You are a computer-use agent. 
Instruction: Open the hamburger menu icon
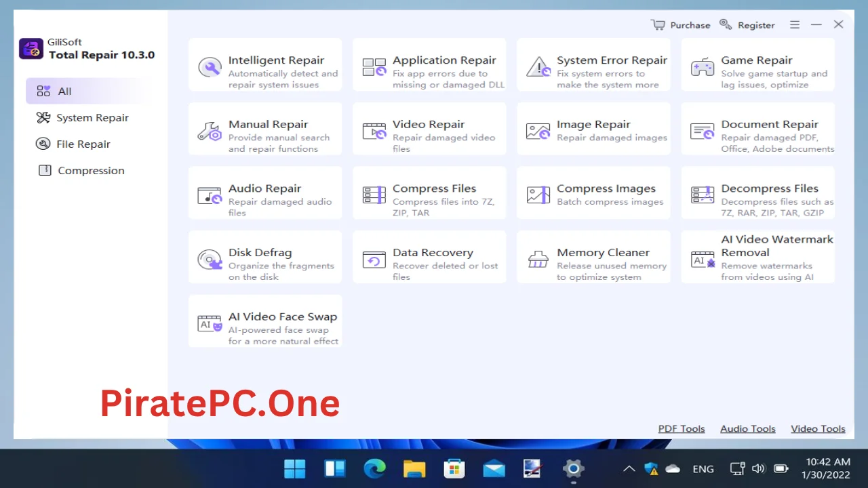click(795, 24)
